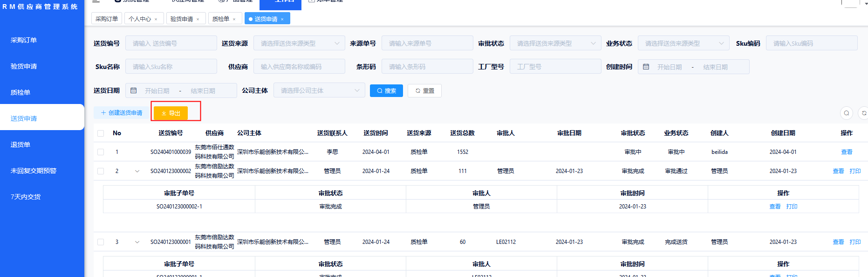This screenshot has height=277, width=868.
Task: Check the checkbox for row SO240401000039
Action: click(101, 152)
